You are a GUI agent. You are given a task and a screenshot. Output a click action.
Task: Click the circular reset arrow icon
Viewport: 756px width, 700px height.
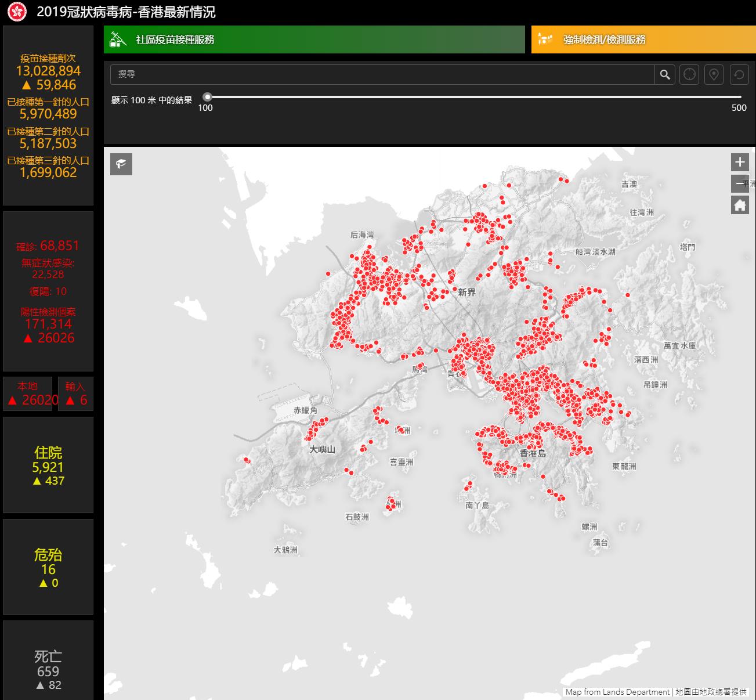coord(739,74)
